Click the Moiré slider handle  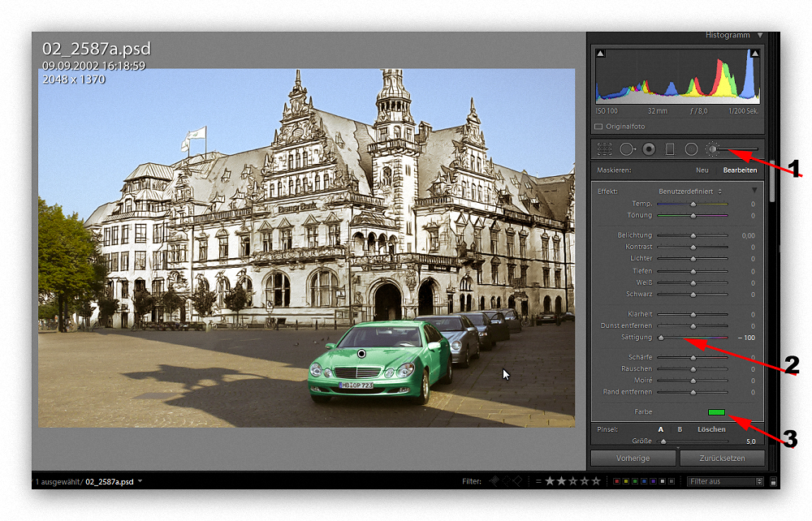tap(693, 381)
